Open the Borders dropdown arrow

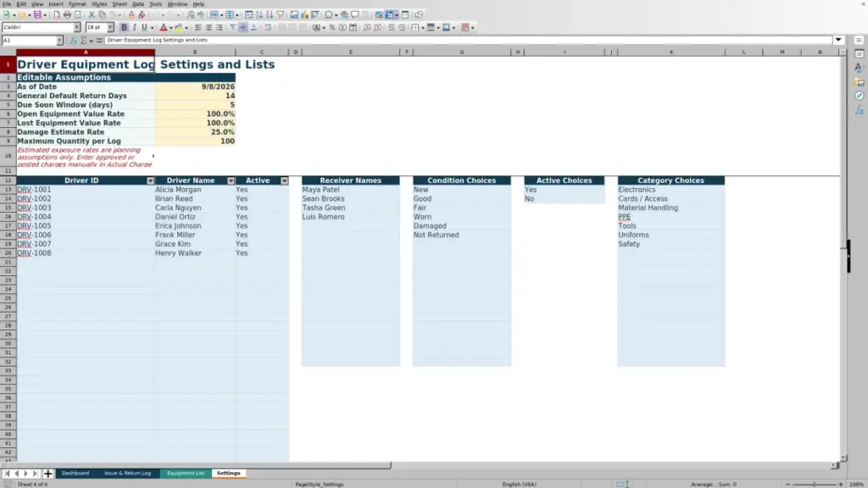click(x=422, y=28)
